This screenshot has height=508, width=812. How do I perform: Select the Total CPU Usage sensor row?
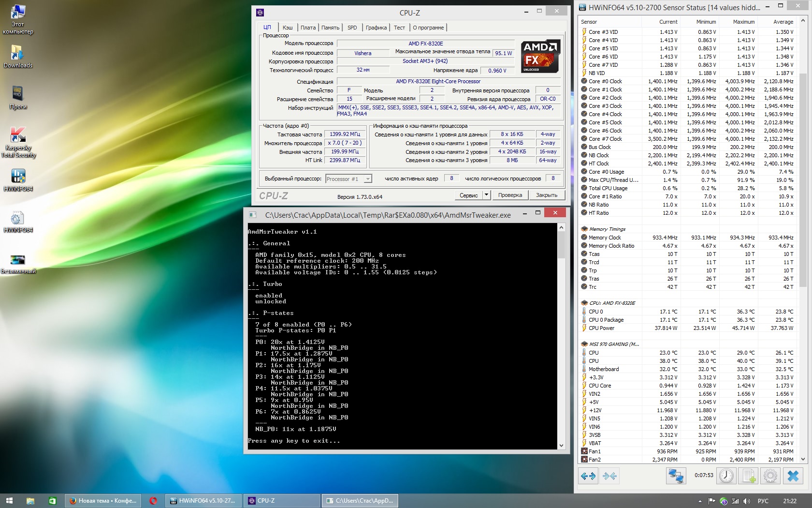687,188
